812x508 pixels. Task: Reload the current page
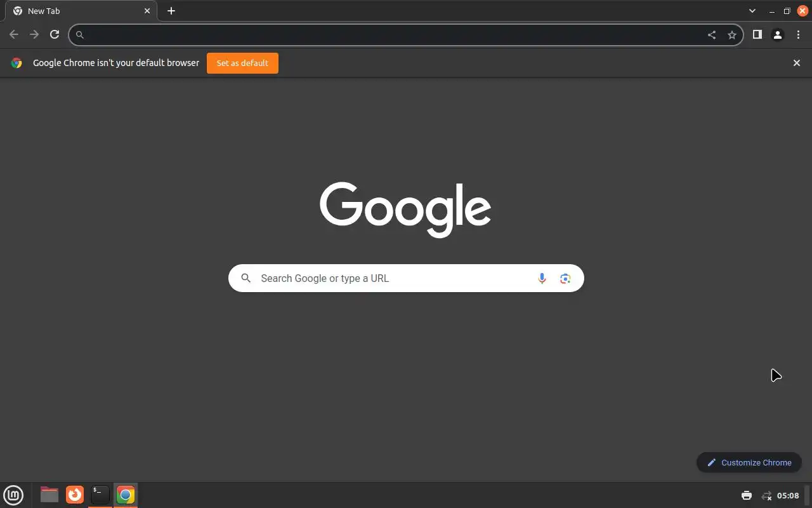click(55, 35)
